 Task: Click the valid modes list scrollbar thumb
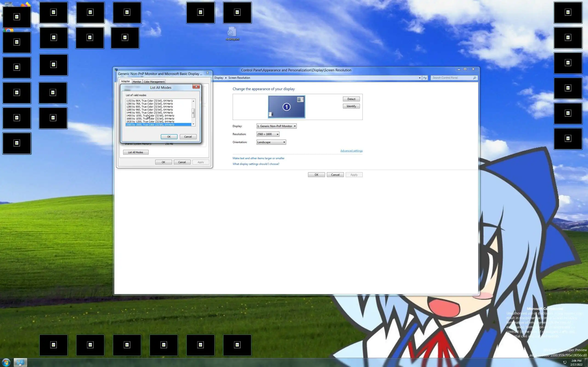pyautogui.click(x=193, y=113)
